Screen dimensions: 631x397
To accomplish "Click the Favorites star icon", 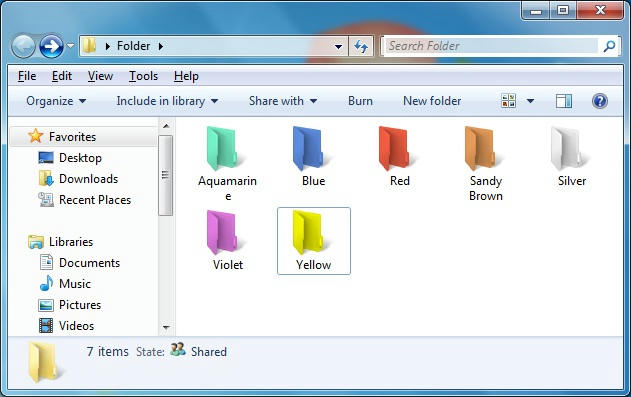I will tap(35, 136).
